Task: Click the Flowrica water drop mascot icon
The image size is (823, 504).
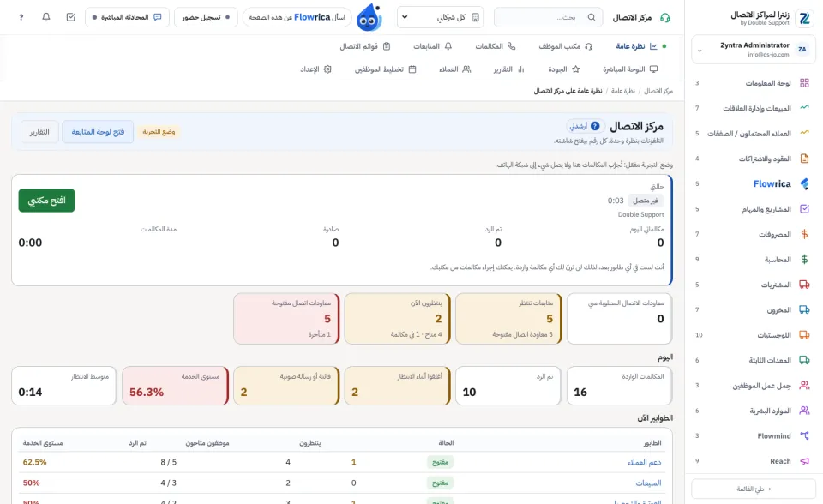Action: click(x=369, y=18)
